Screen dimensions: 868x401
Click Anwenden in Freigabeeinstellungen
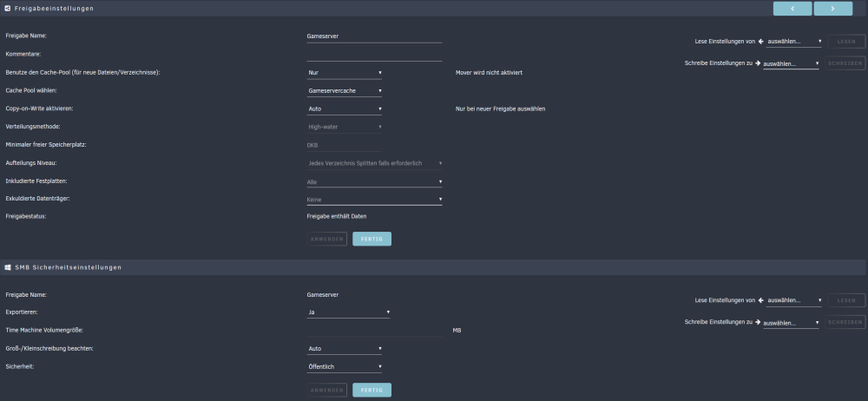coord(327,239)
